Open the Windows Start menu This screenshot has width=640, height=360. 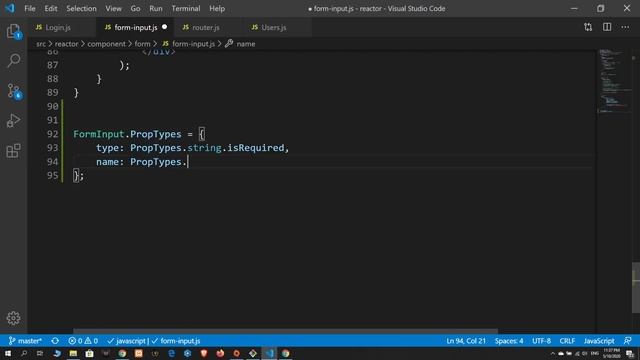tap(8, 353)
